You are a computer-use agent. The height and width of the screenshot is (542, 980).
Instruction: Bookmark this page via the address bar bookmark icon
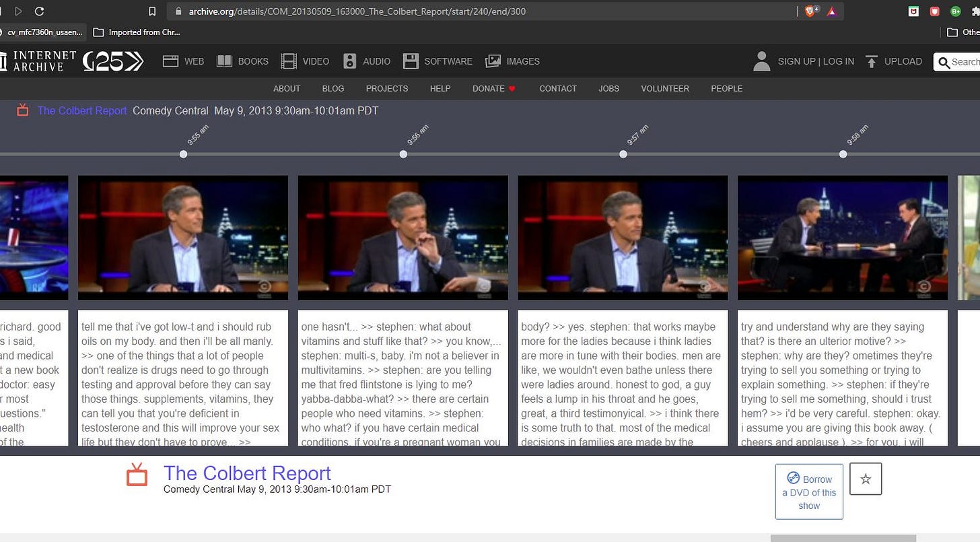pos(152,11)
